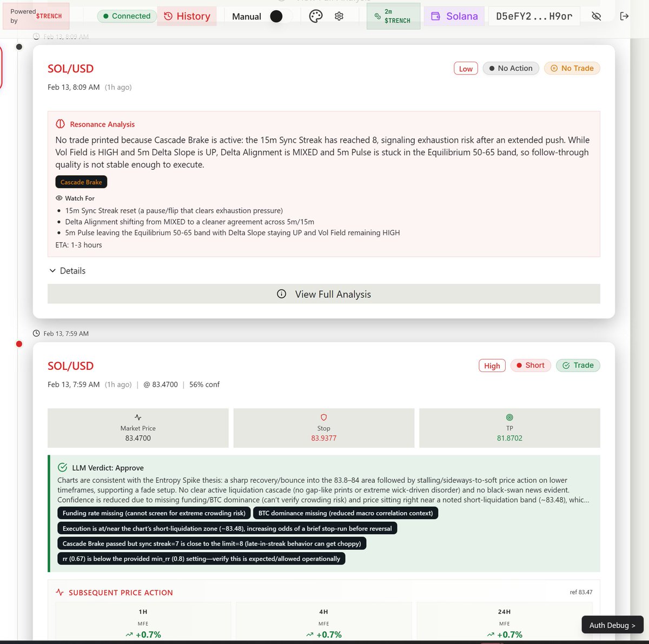Click the SOL/USD title of the 7:59 AM card
Screen dimensions: 649x644
click(71, 366)
